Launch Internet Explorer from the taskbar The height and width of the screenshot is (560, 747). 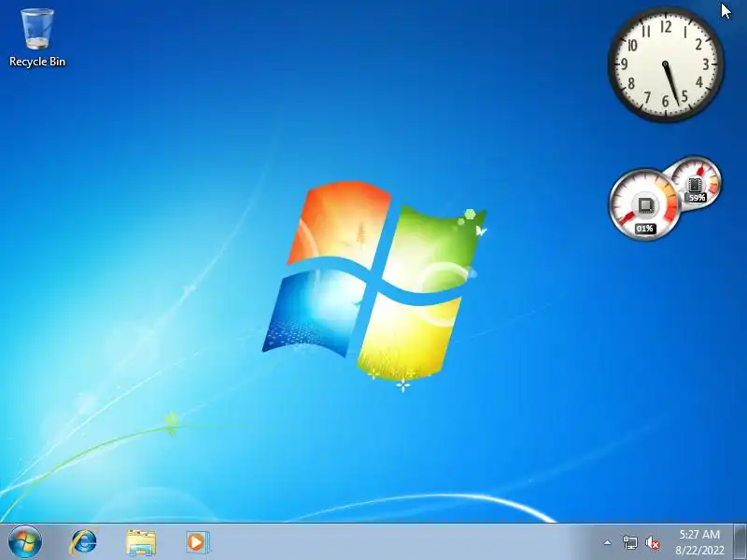(x=83, y=542)
